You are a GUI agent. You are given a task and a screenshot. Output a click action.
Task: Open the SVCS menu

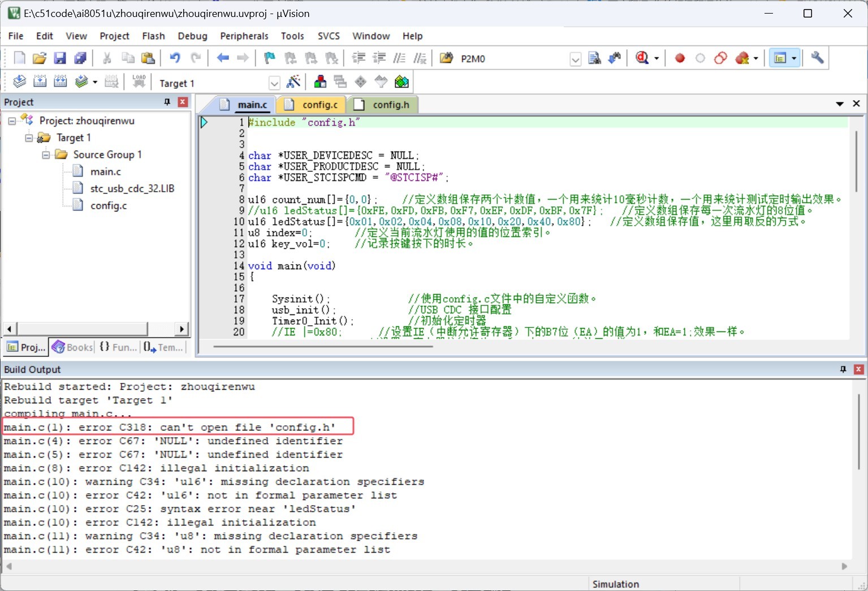(329, 36)
